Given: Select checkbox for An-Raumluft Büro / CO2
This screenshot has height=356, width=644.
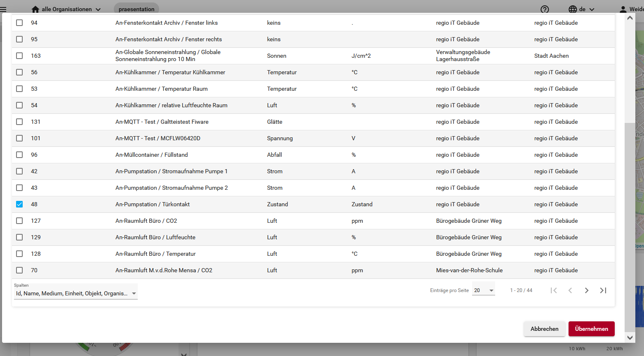Looking at the screenshot, I should [x=19, y=221].
